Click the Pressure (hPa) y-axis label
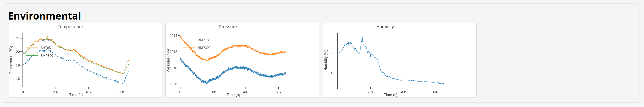 (x=168, y=60)
